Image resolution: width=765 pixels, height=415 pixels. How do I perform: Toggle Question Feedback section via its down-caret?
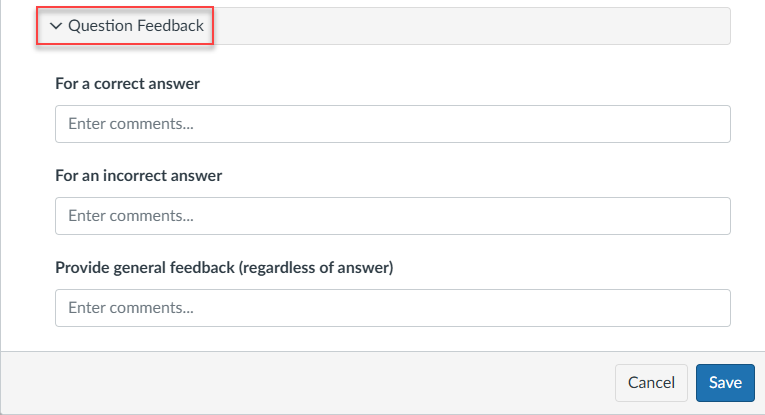pyautogui.click(x=56, y=27)
